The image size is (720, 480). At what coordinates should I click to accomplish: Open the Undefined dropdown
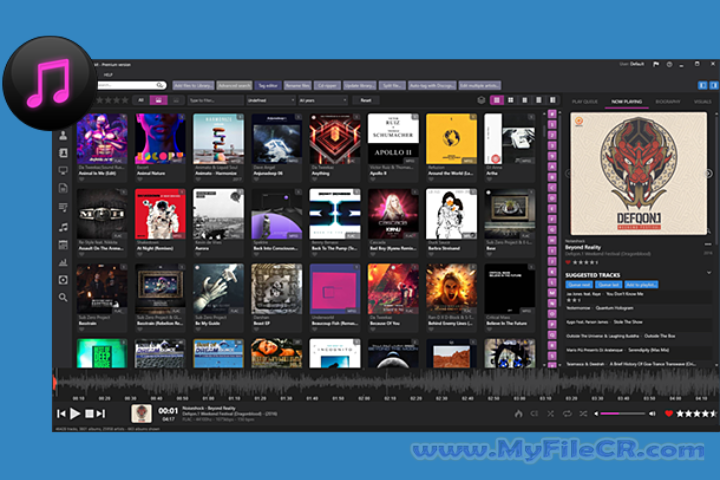click(x=271, y=100)
